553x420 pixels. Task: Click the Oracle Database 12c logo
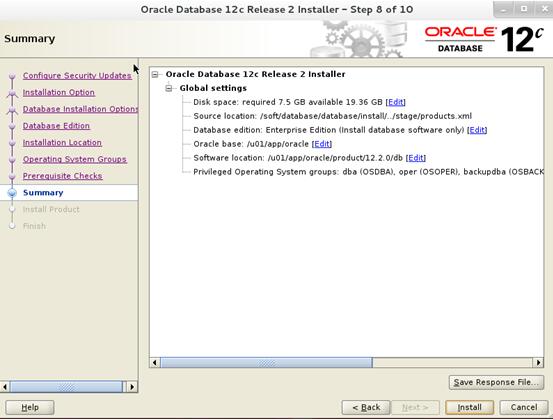[484, 39]
